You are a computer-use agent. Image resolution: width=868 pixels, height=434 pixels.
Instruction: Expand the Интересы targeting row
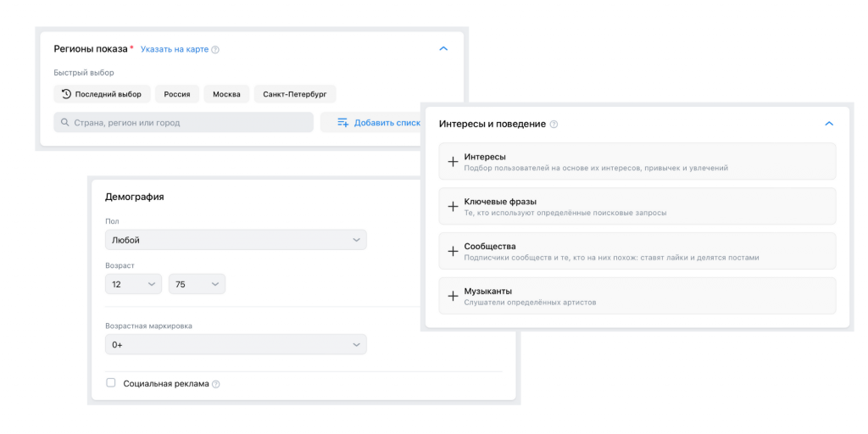[x=637, y=162]
